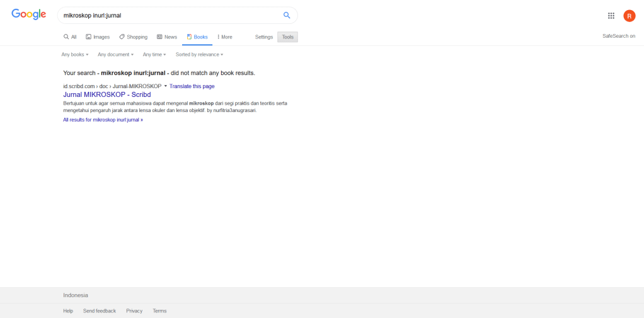Go to the Google logo homepage

pos(29,15)
